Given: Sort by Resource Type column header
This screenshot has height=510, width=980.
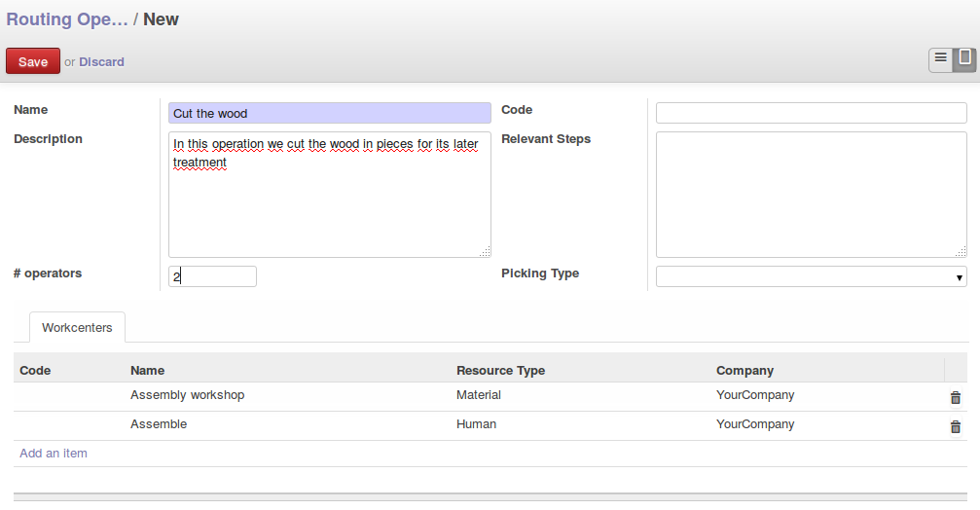Looking at the screenshot, I should click(x=500, y=371).
